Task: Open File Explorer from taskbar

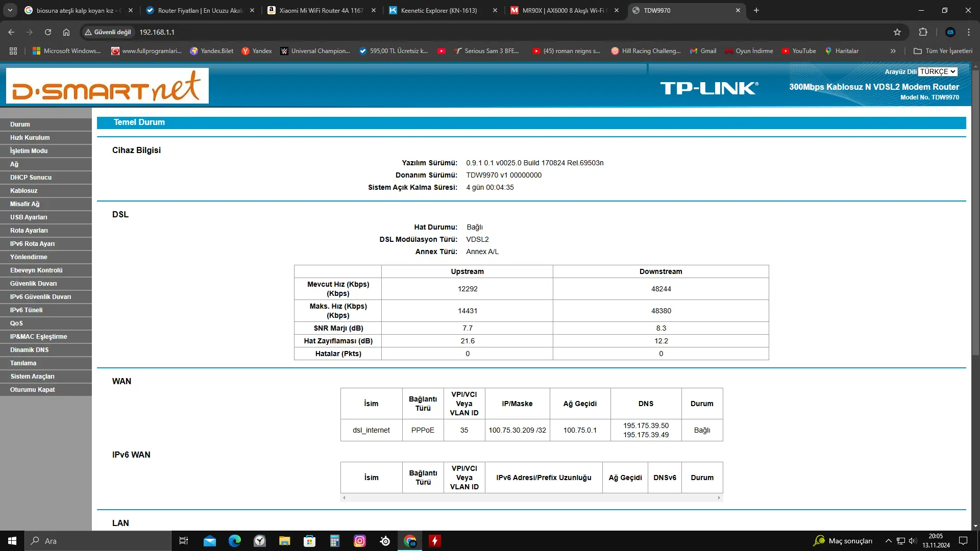Action: (284, 541)
